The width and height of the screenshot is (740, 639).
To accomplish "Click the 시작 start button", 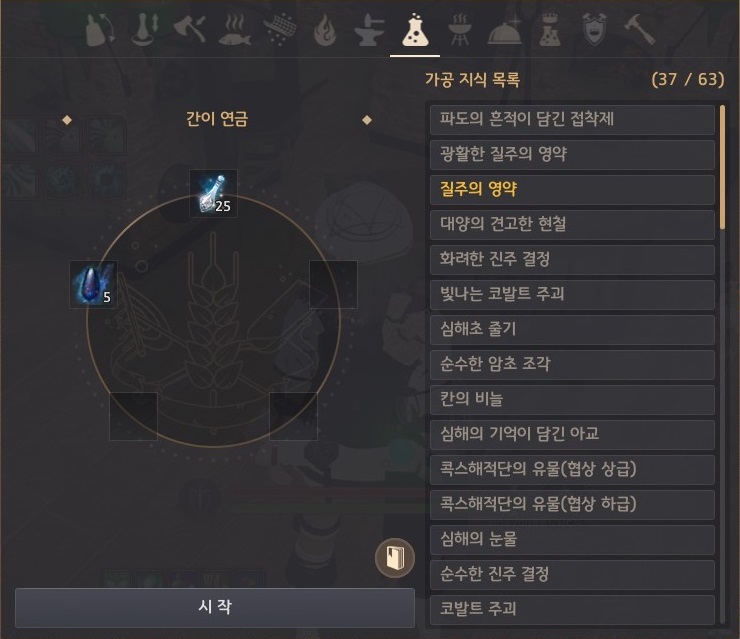I will pyautogui.click(x=215, y=607).
